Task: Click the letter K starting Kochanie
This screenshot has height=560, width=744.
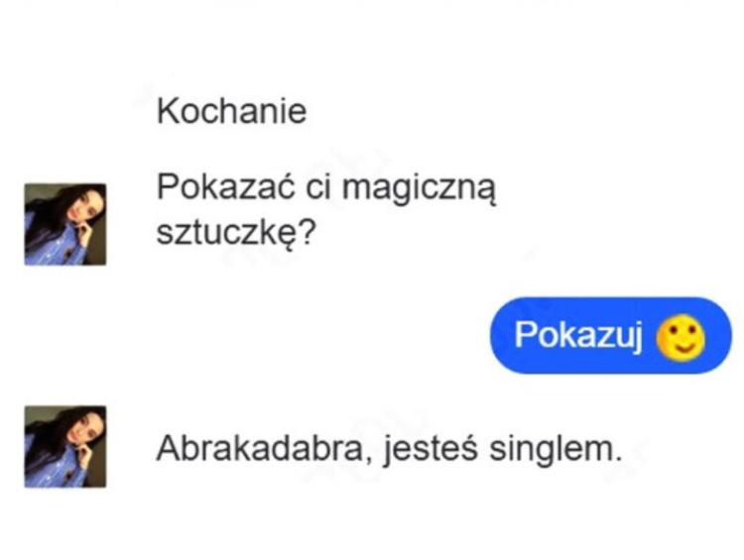Action: coord(167,111)
